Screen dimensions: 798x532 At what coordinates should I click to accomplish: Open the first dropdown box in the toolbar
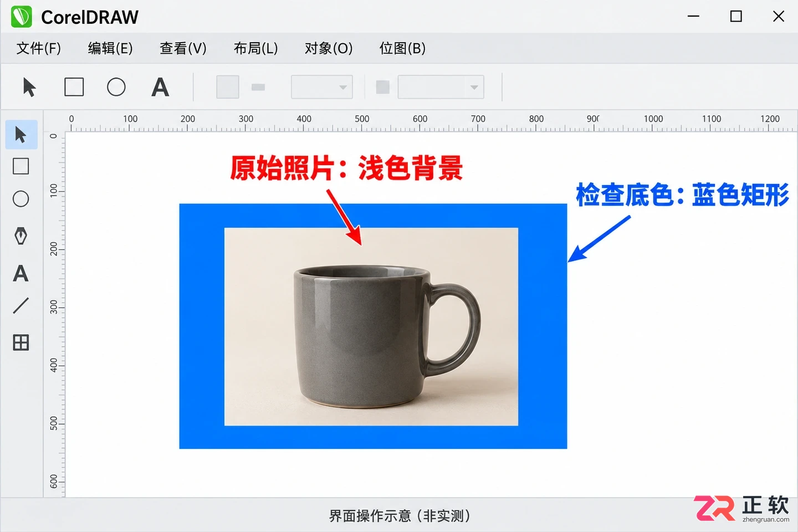pos(322,87)
